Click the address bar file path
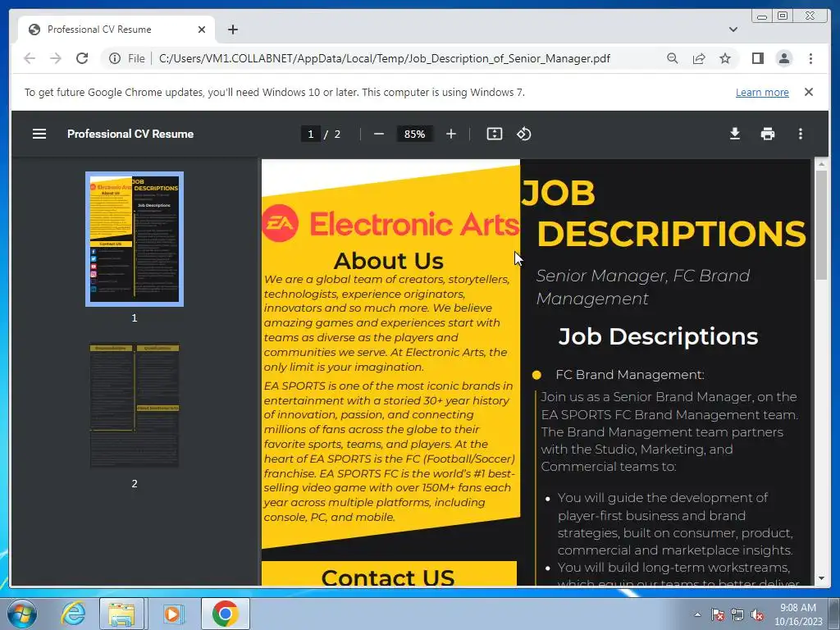This screenshot has height=630, width=840. coord(384,58)
